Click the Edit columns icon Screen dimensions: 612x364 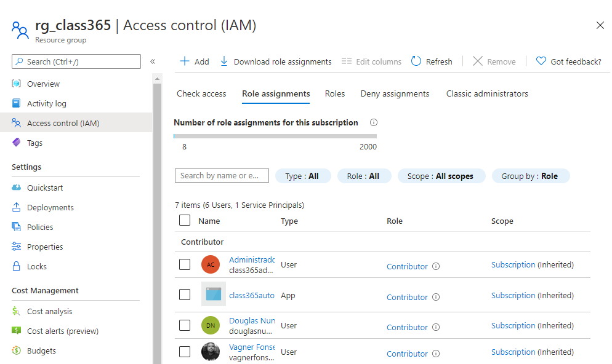click(x=347, y=61)
